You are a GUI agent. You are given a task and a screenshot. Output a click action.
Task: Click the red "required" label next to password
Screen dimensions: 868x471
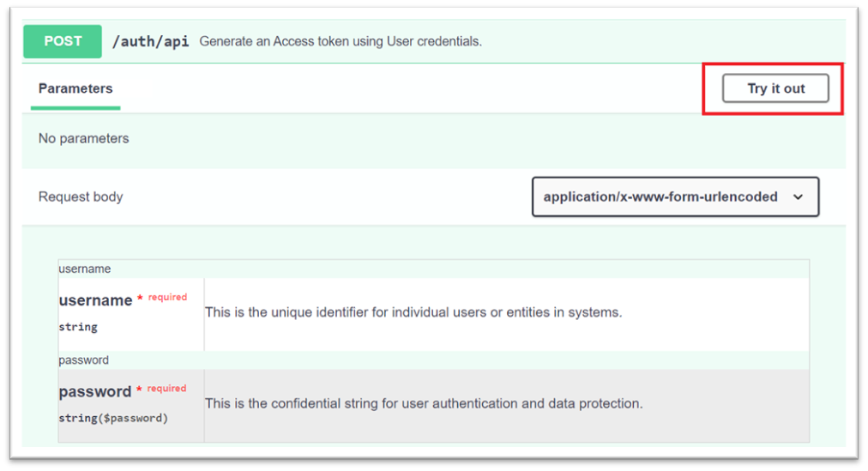click(x=166, y=388)
